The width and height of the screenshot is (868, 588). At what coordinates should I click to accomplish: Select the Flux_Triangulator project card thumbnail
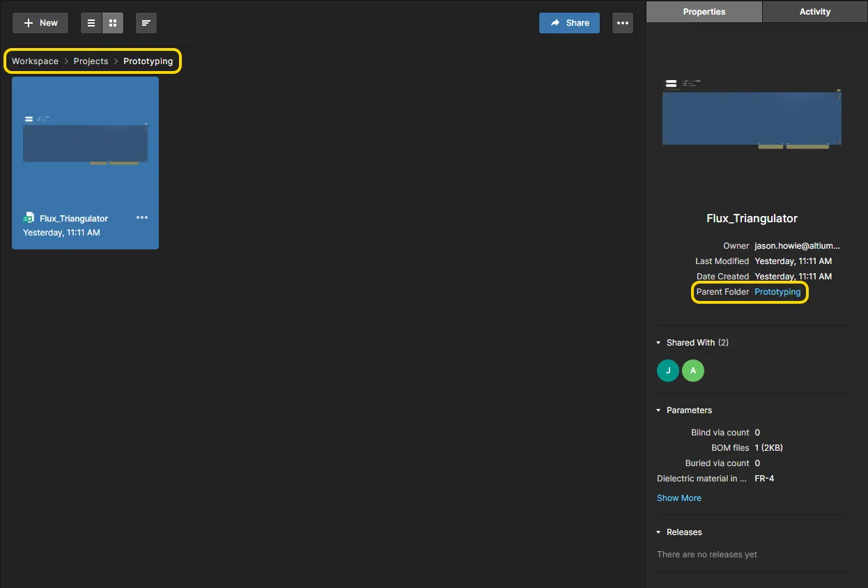point(85,141)
